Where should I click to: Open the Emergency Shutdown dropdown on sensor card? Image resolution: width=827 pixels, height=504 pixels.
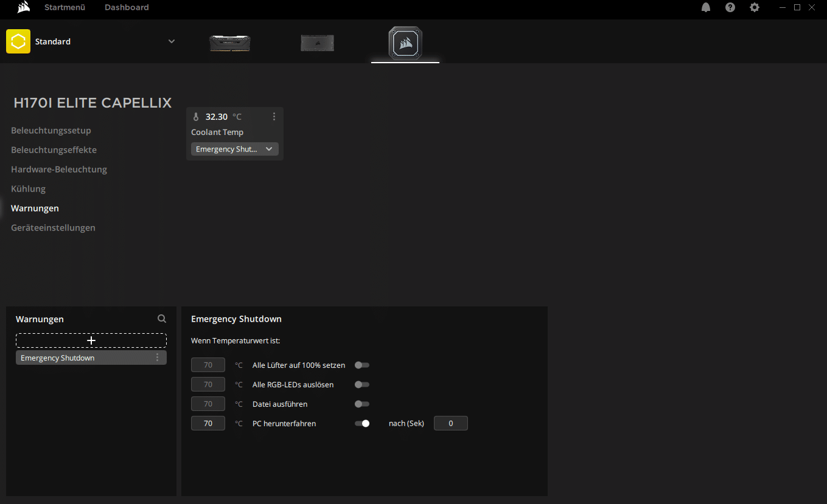pos(235,150)
